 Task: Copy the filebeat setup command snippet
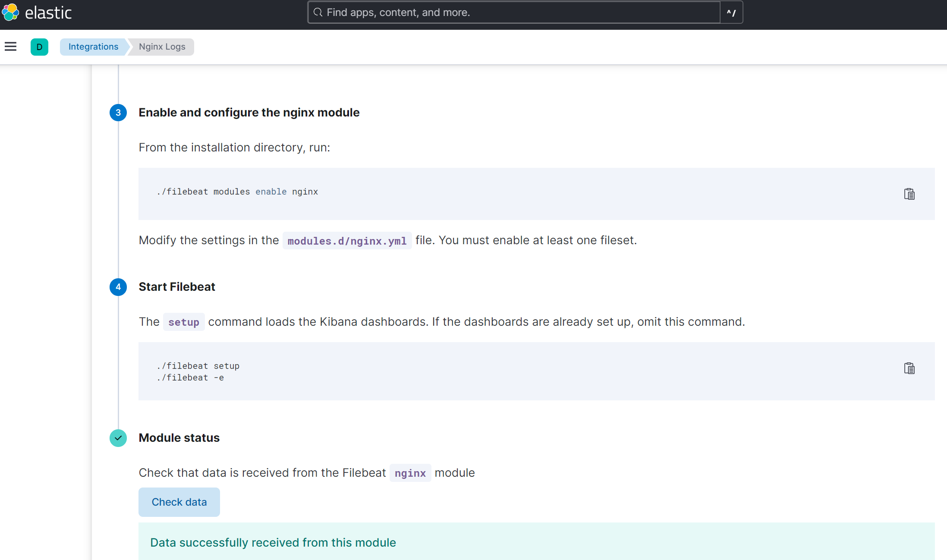pos(909,368)
